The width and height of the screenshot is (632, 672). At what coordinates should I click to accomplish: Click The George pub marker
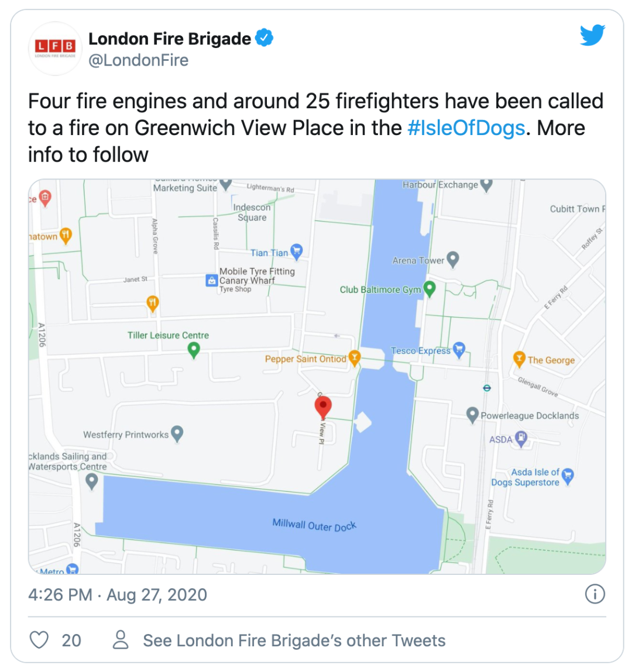519,359
